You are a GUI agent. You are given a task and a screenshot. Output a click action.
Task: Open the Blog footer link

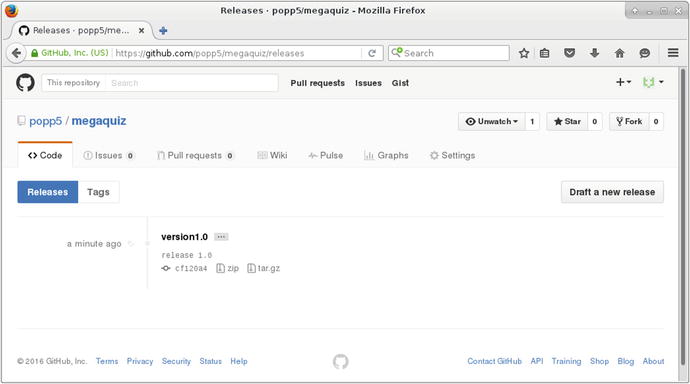625,361
